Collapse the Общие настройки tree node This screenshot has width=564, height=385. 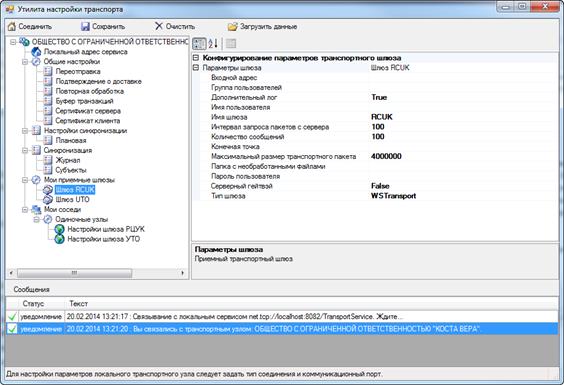pos(25,62)
